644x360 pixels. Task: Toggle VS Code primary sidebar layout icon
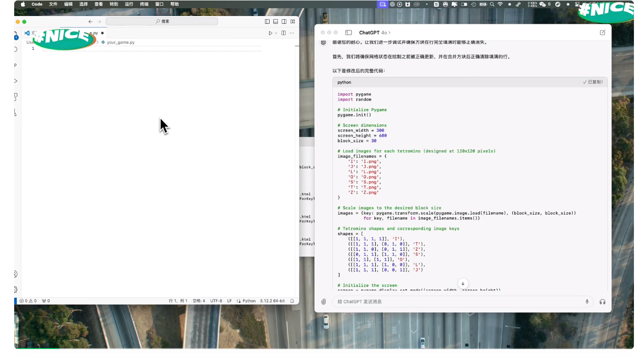pos(267,21)
